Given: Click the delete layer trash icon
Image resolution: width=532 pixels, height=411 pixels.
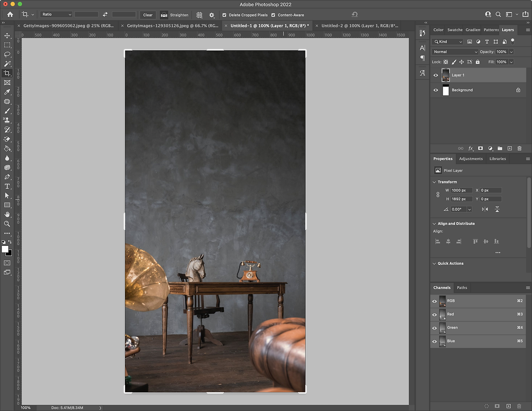Looking at the screenshot, I should click(x=520, y=149).
